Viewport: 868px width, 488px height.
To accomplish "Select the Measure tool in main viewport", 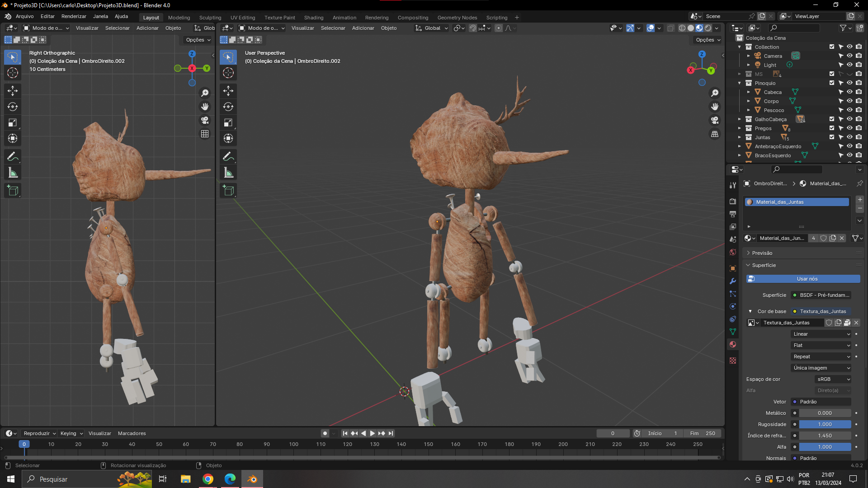I will [228, 173].
